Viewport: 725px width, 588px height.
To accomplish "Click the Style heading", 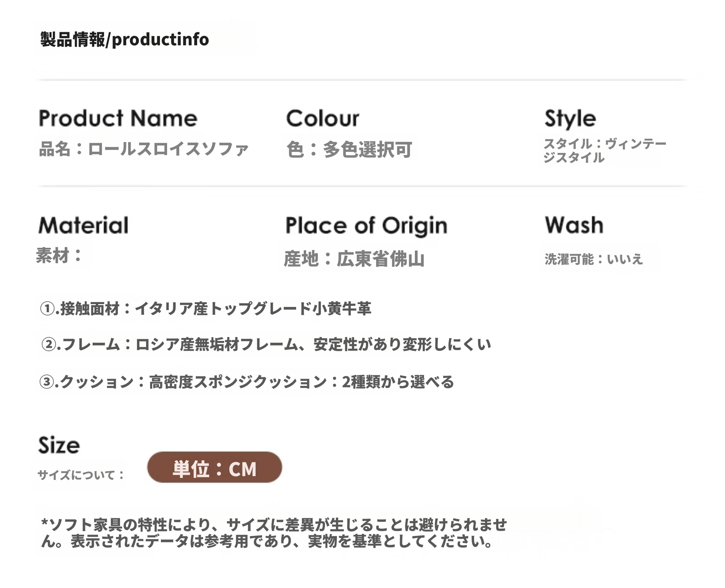I will tap(570, 119).
